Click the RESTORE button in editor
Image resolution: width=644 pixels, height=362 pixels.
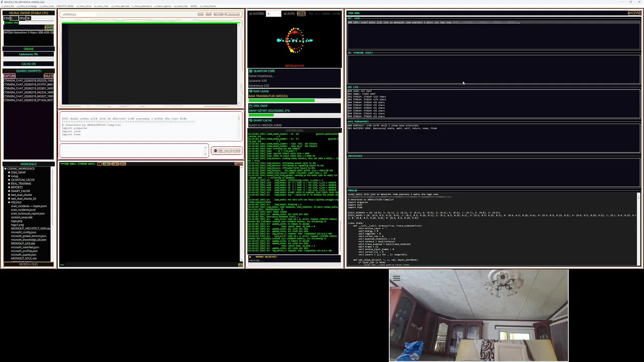pos(218,14)
